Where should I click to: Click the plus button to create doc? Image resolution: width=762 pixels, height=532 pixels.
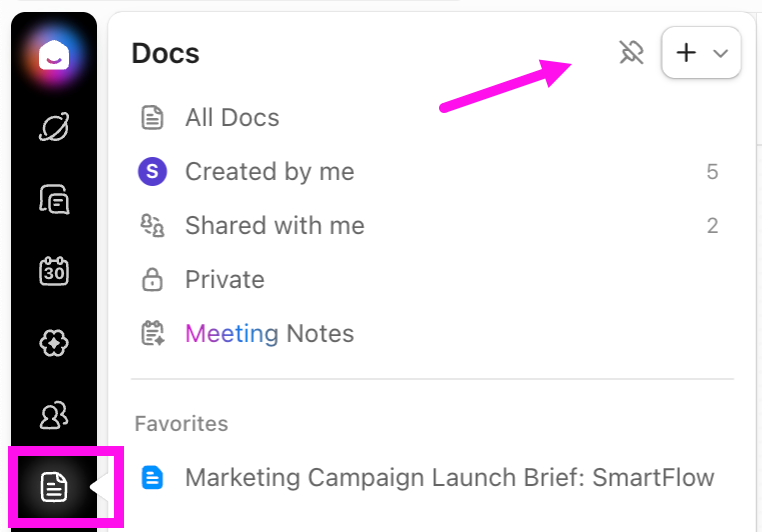[x=686, y=53]
